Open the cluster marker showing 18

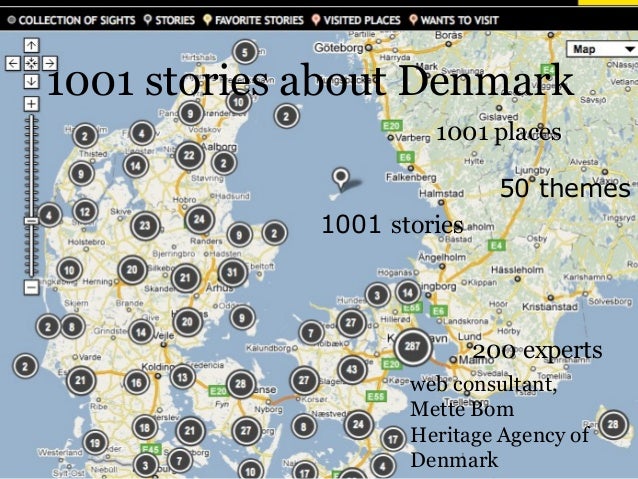tap(145, 428)
